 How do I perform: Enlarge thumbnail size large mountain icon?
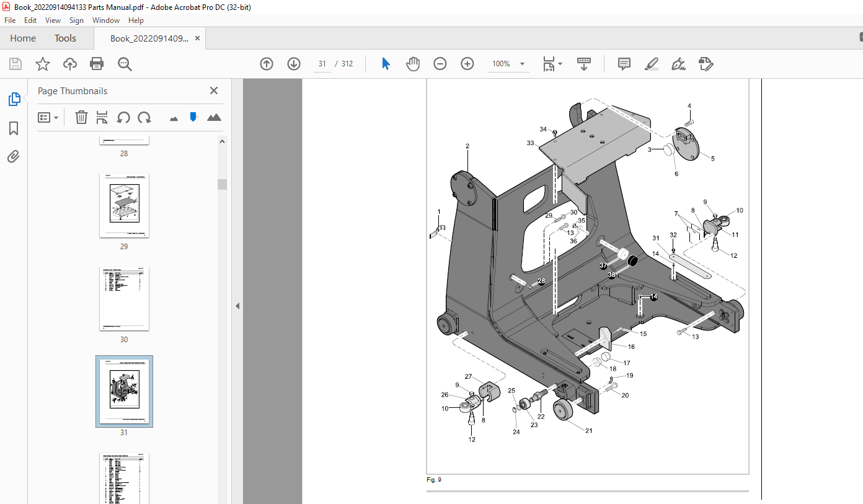point(214,117)
